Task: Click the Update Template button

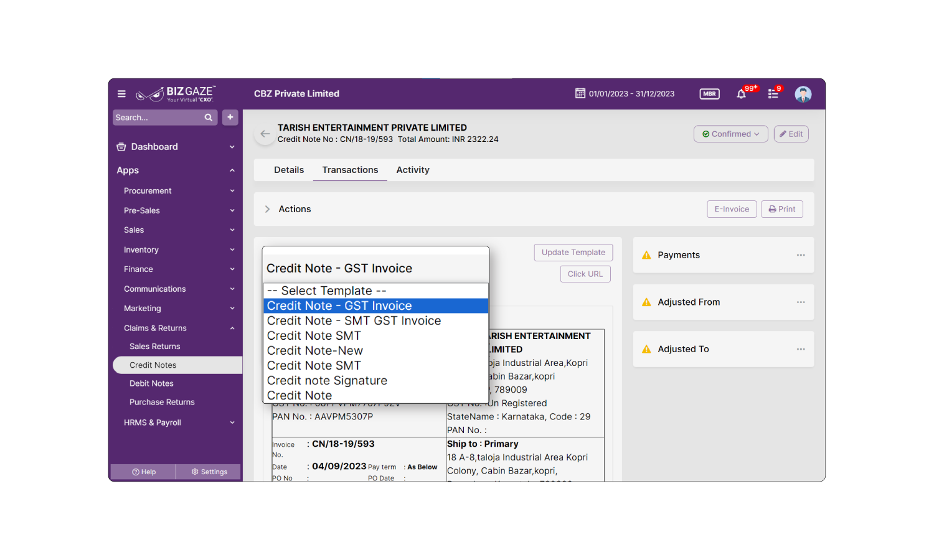Action: pos(573,252)
